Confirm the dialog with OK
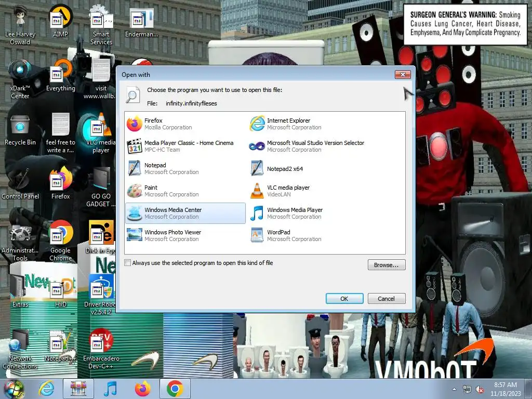532x399 pixels. click(344, 299)
